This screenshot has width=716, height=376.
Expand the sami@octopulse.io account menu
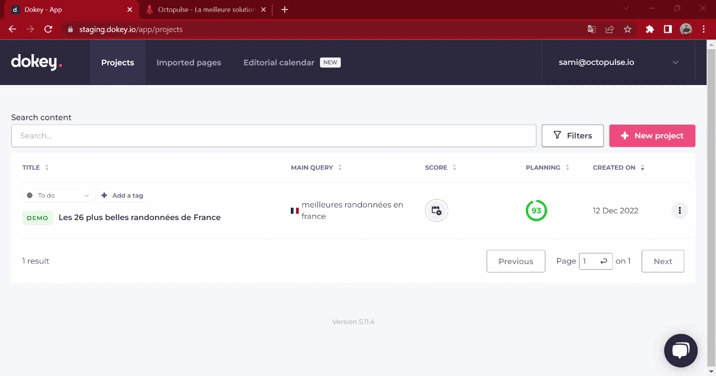(x=619, y=62)
